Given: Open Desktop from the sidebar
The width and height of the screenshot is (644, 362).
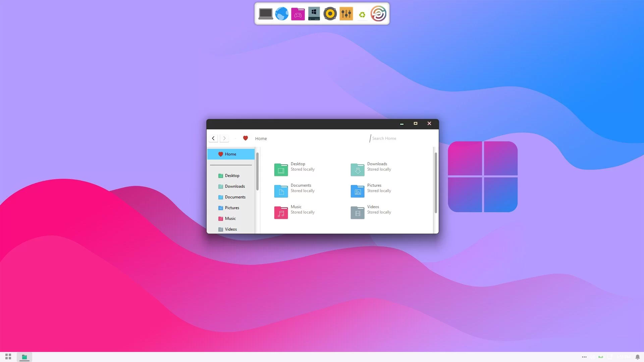Looking at the screenshot, I should (231, 176).
